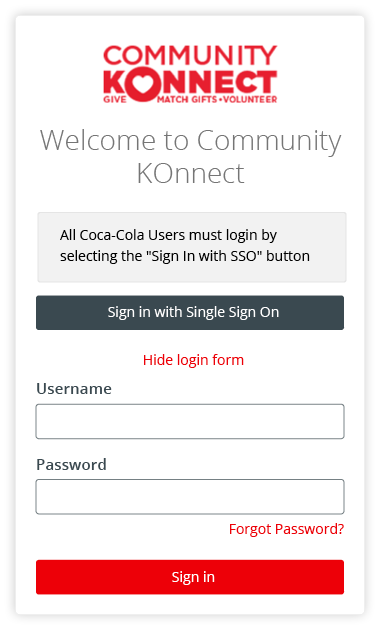This screenshot has width=380, height=630.
Task: Sign in with Single Sign On
Action: click(x=190, y=313)
